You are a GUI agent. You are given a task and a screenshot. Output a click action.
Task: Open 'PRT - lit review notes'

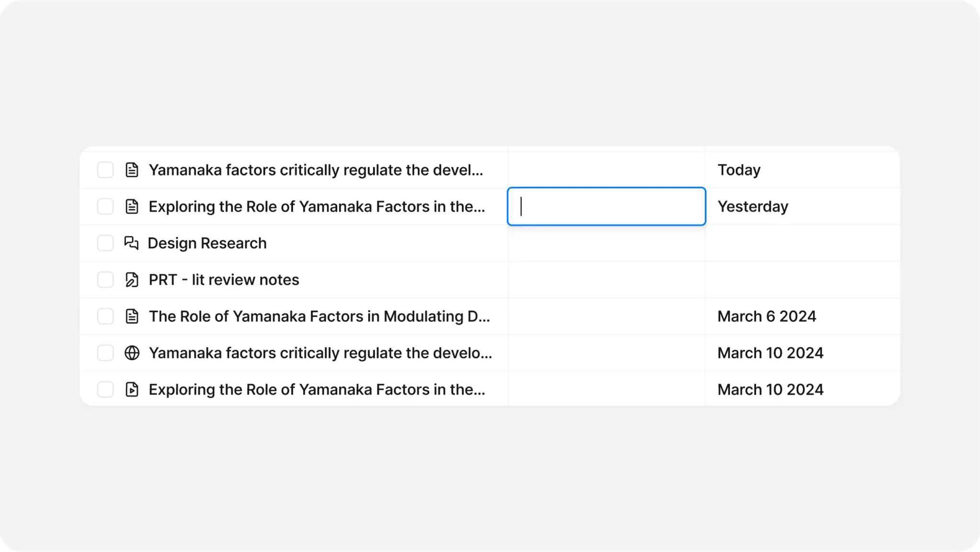click(x=223, y=279)
